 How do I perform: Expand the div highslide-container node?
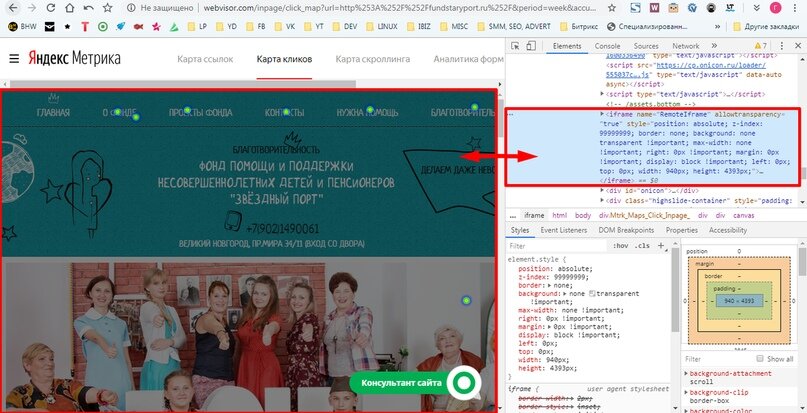pyautogui.click(x=602, y=200)
